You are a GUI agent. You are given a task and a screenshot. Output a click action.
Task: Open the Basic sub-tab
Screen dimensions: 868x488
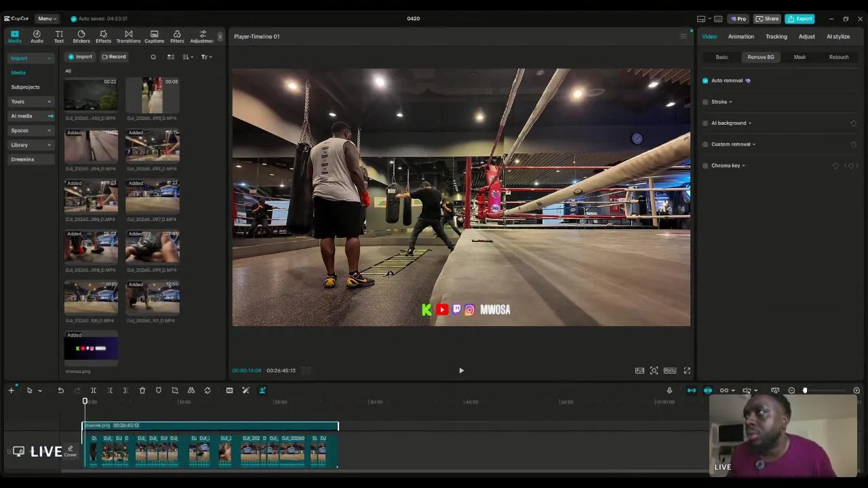722,58
